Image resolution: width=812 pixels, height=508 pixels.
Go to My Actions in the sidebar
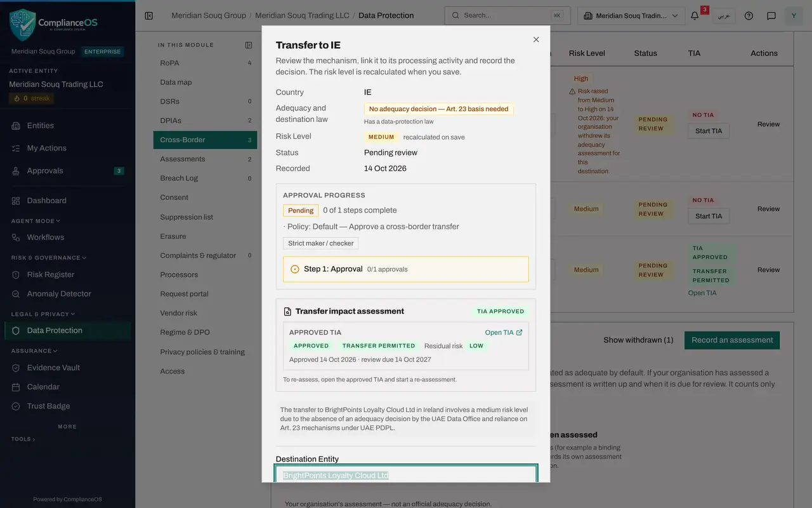click(x=67, y=148)
